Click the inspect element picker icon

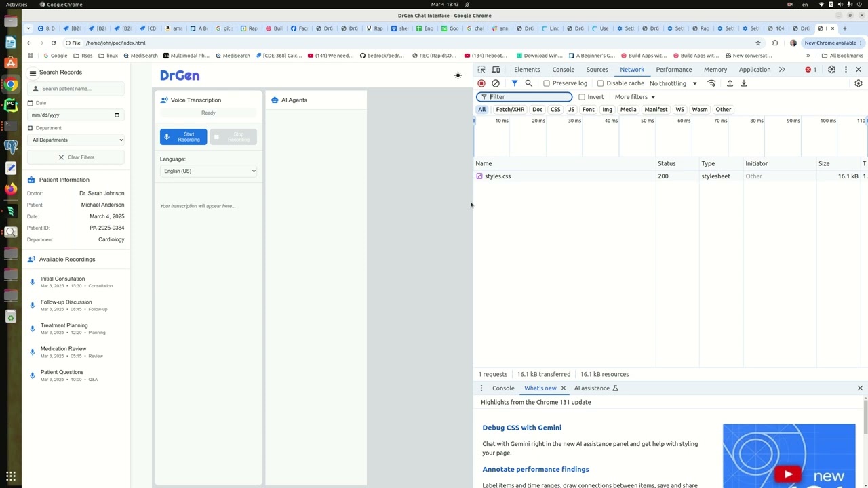click(x=481, y=70)
